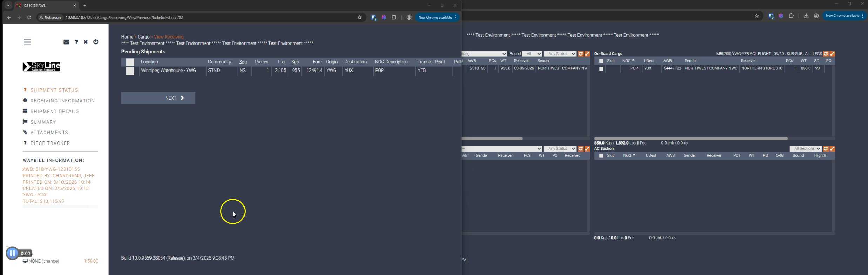This screenshot has width=868, height=275.
Task: Select the POP YUX on-board cargo row checkbox
Action: 601,69
